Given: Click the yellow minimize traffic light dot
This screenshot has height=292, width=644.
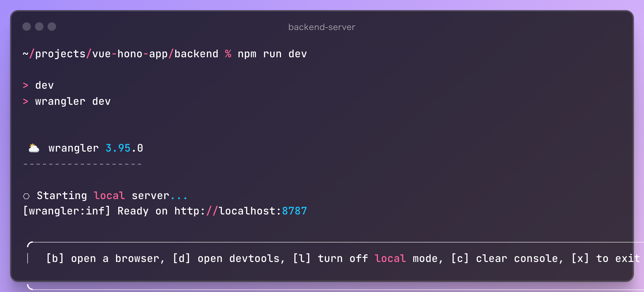Looking at the screenshot, I should [39, 26].
